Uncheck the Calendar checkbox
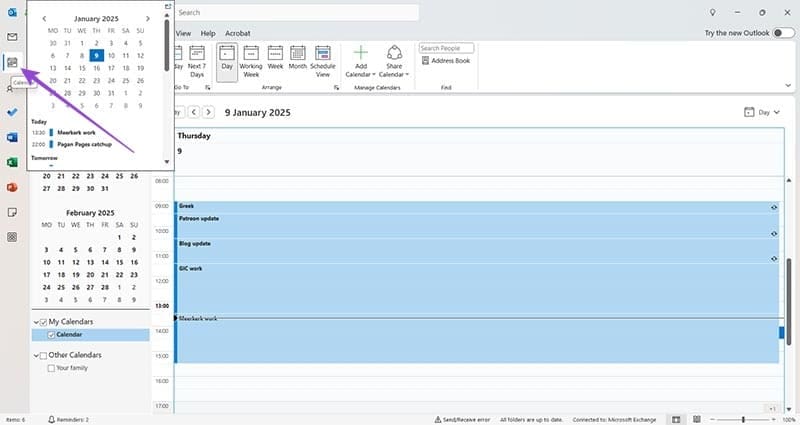 [51, 335]
